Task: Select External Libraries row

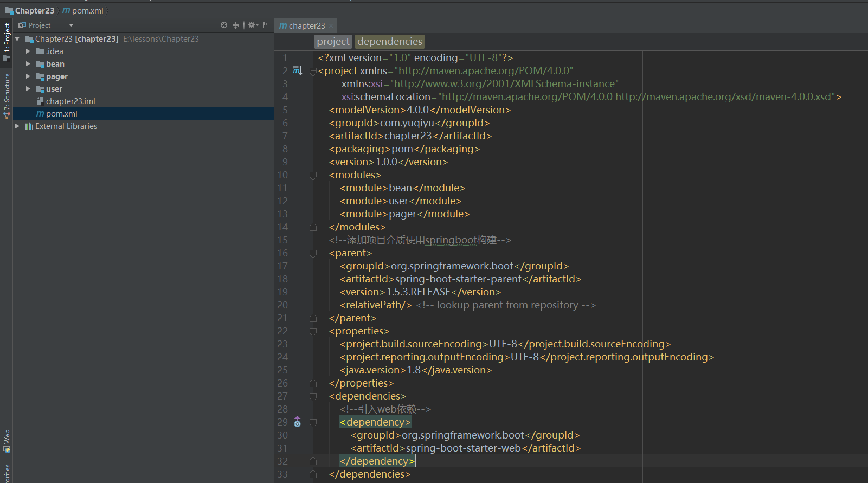Action: tap(143, 126)
